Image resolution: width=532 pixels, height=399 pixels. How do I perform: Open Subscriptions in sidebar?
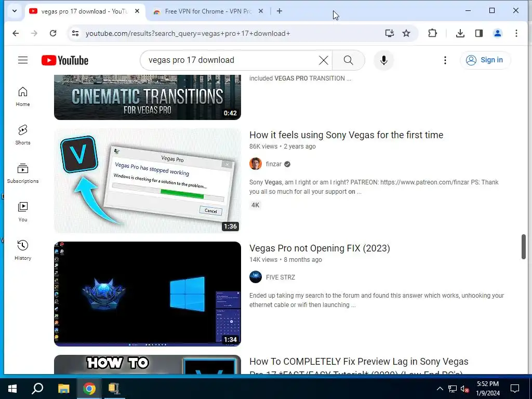point(23,174)
